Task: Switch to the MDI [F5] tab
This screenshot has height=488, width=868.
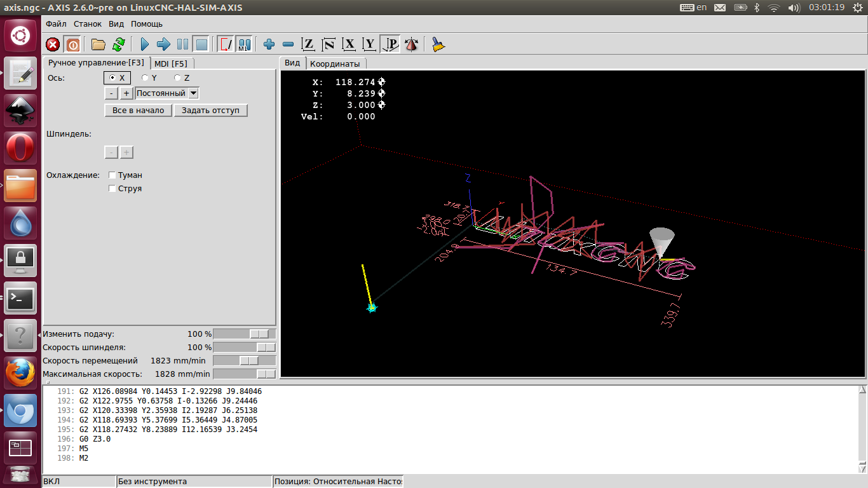Action: pos(171,64)
